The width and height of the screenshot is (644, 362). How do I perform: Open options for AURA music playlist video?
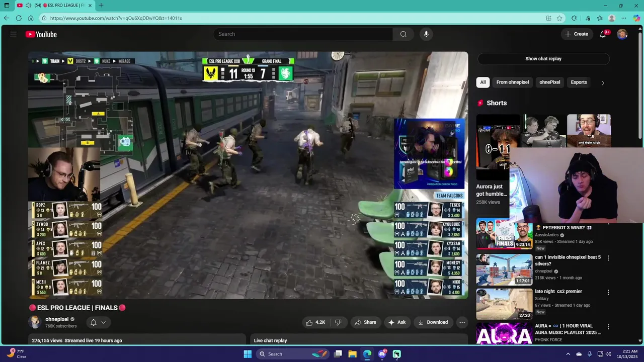point(608,327)
